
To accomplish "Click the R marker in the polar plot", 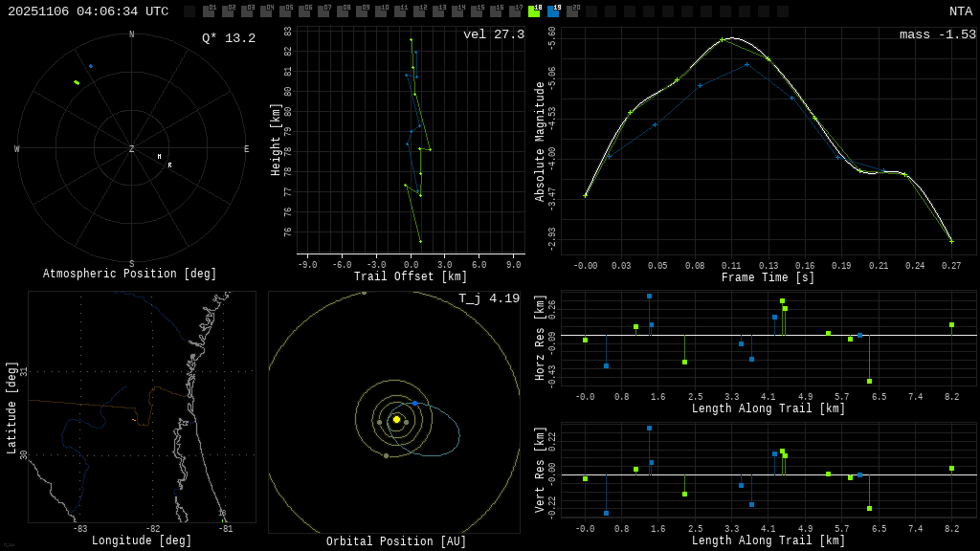I will [170, 165].
